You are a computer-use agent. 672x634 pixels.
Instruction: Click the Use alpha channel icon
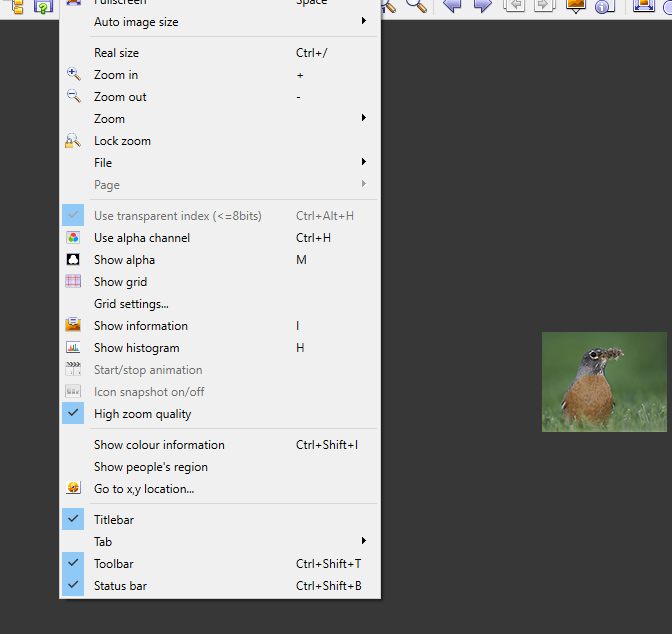pyautogui.click(x=73, y=238)
